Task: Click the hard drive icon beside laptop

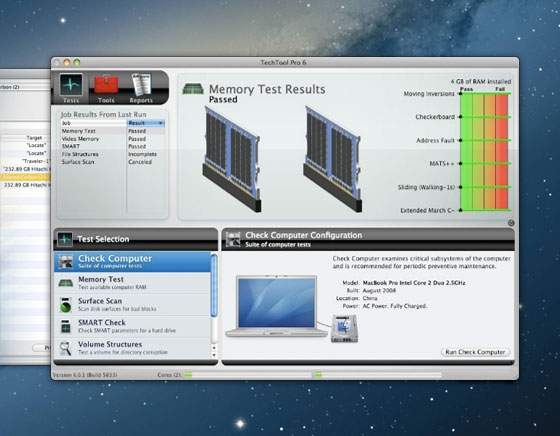Action: coord(344,329)
